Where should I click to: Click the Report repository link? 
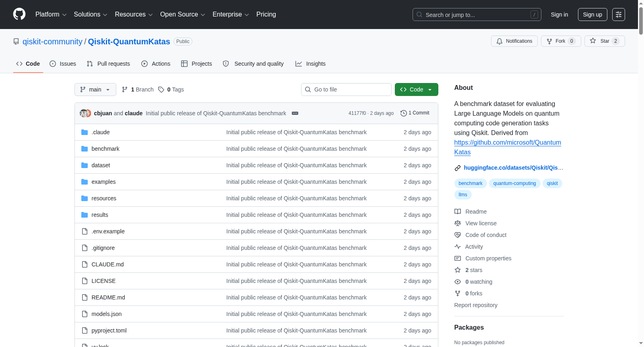coord(476,305)
